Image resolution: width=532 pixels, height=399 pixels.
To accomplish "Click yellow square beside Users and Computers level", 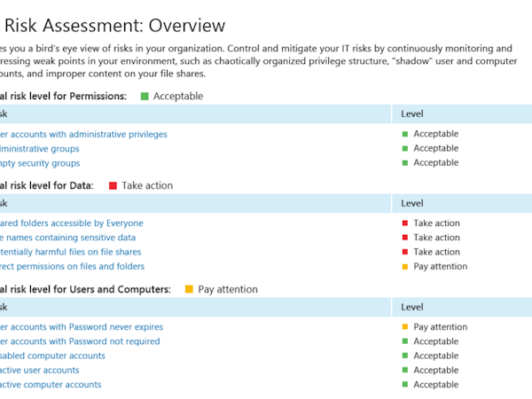I will click(x=189, y=289).
